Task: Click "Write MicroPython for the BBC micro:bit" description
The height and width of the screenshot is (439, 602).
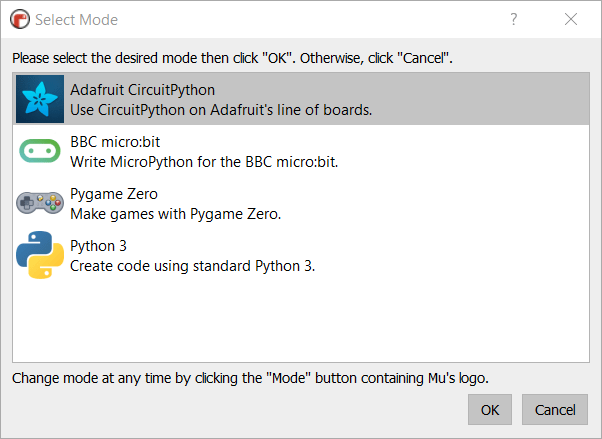Action: point(204,161)
